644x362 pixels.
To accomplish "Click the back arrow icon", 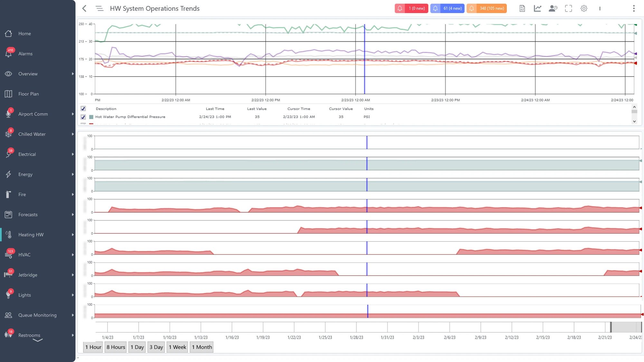I will 84,8.
